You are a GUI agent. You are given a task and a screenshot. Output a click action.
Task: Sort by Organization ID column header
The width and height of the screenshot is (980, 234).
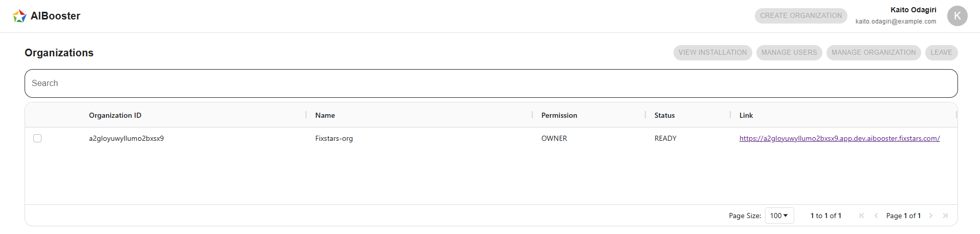(115, 115)
